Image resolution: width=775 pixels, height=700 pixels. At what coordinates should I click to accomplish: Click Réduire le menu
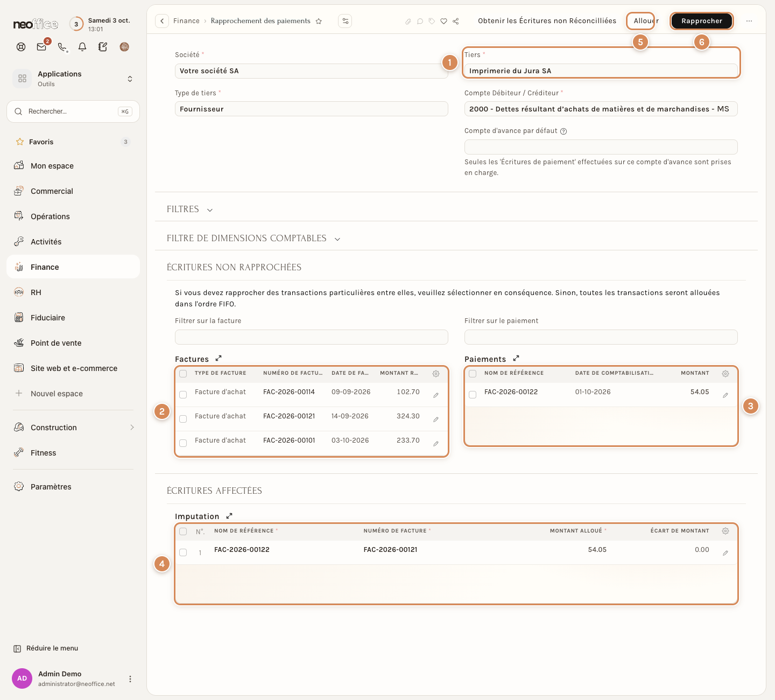(46, 648)
